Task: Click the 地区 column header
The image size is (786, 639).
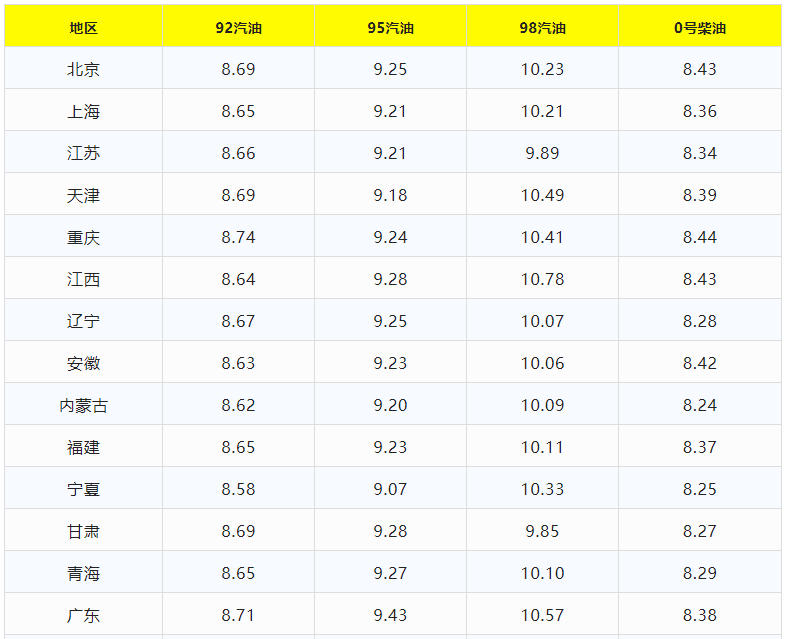Action: [83, 28]
